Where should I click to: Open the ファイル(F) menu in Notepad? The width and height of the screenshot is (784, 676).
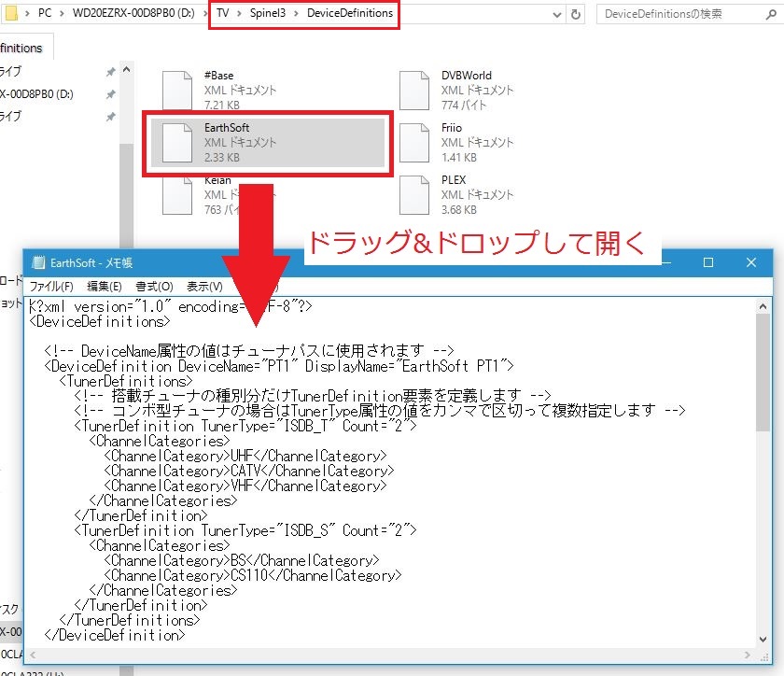51,287
